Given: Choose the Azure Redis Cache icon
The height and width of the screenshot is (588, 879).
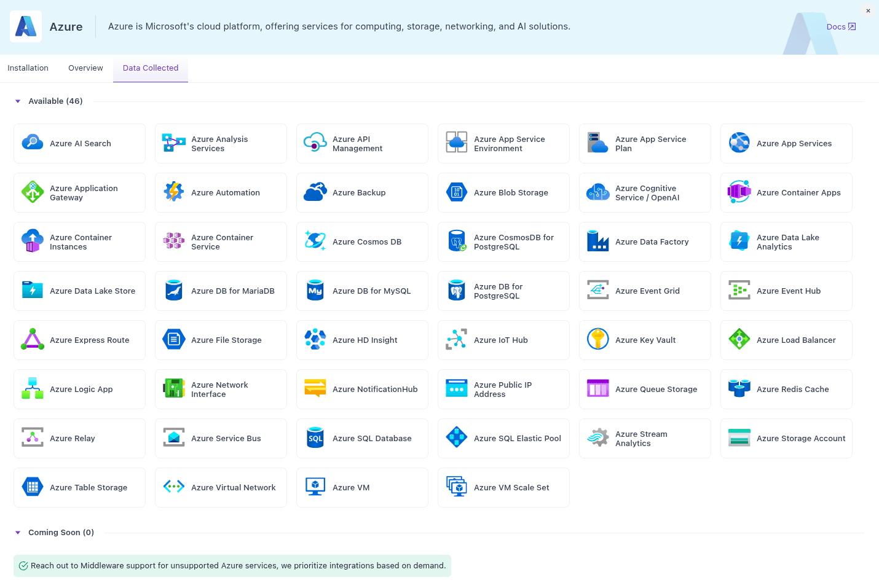Looking at the screenshot, I should (739, 389).
